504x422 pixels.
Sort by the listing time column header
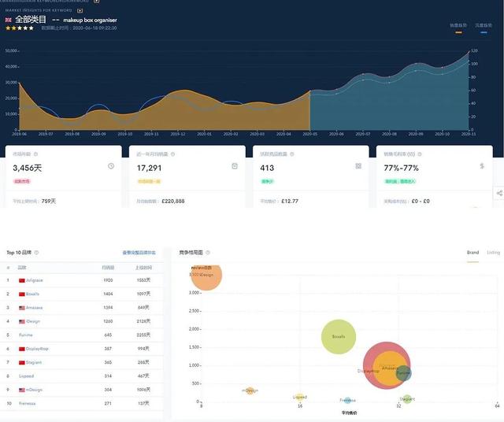tap(143, 268)
